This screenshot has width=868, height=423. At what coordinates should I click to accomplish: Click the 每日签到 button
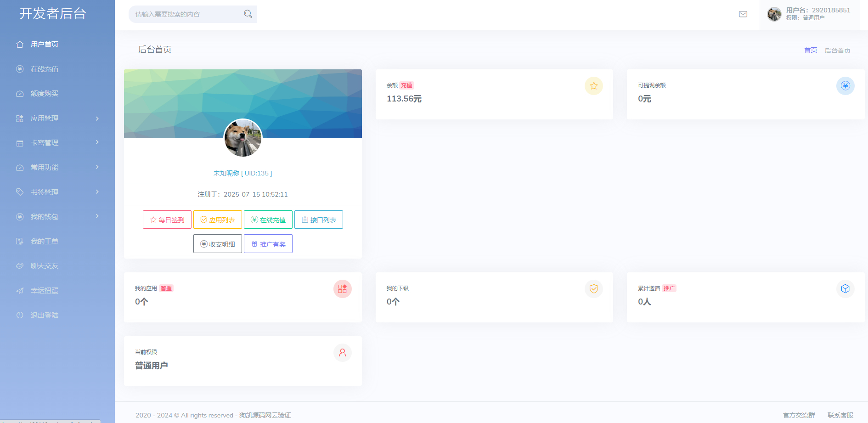167,220
